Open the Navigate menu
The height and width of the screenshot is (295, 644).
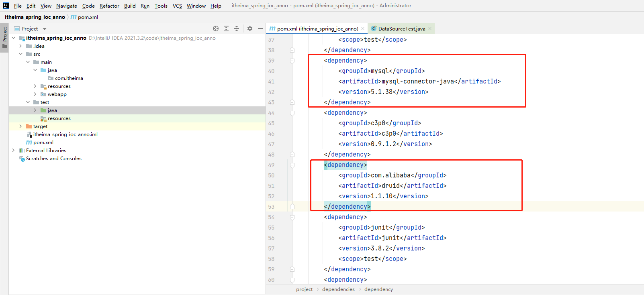(67, 6)
